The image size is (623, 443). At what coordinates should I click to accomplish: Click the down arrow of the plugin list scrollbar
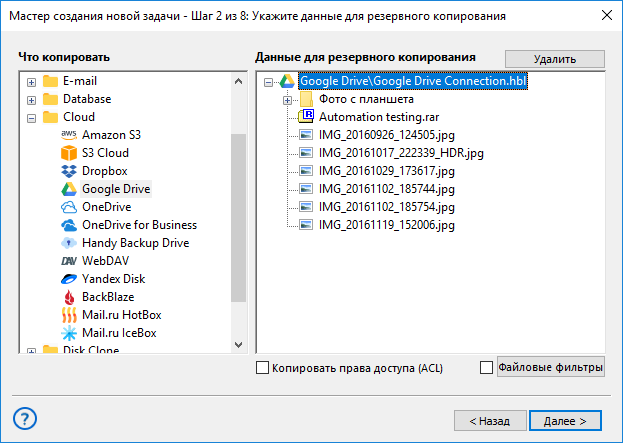pyautogui.click(x=238, y=344)
